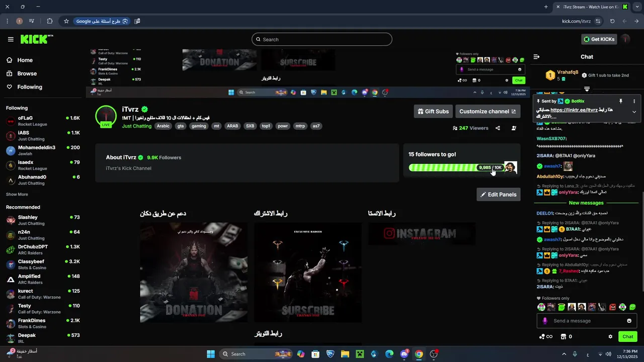Click the angry red emote in quick emotes
The height and width of the screenshot is (362, 644).
tap(613, 307)
